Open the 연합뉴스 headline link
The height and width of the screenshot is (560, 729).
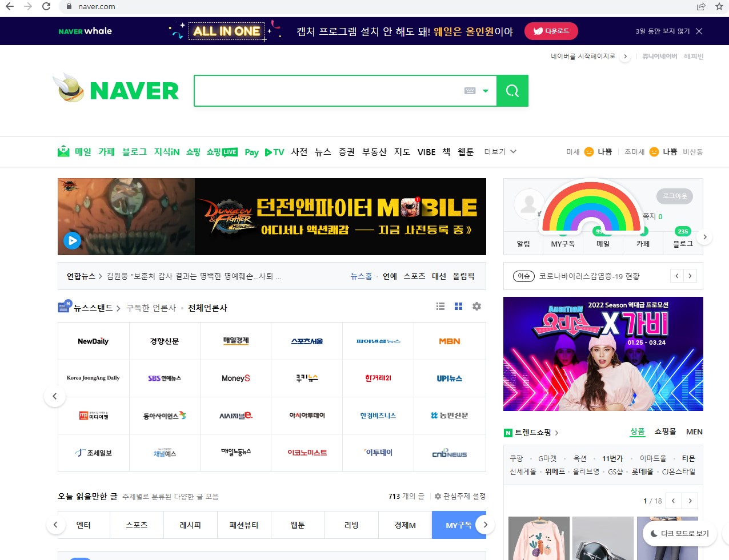point(81,276)
